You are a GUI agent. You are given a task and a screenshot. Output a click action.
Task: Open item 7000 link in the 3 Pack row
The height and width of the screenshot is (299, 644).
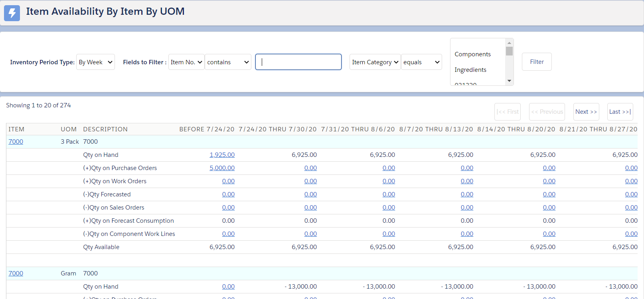pyautogui.click(x=16, y=142)
